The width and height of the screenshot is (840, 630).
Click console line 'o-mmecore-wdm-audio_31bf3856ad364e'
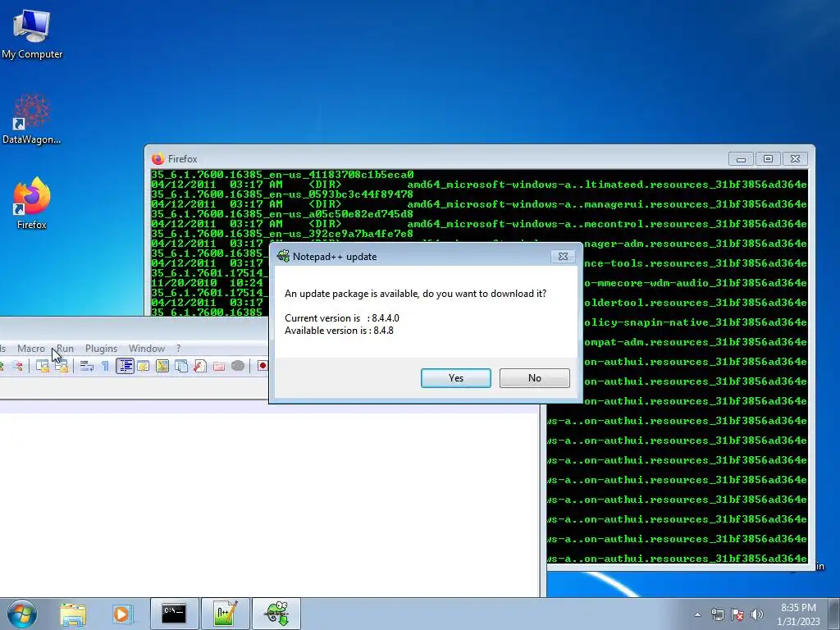[696, 283]
